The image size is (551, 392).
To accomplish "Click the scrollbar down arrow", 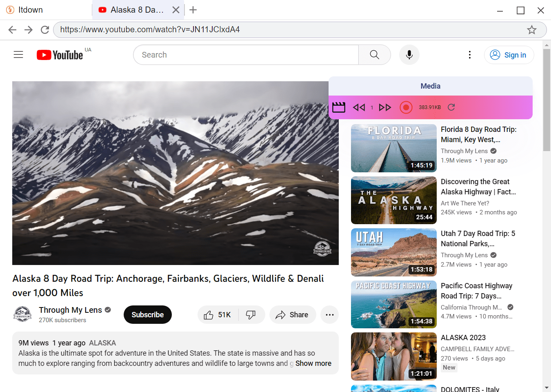I will [x=547, y=388].
